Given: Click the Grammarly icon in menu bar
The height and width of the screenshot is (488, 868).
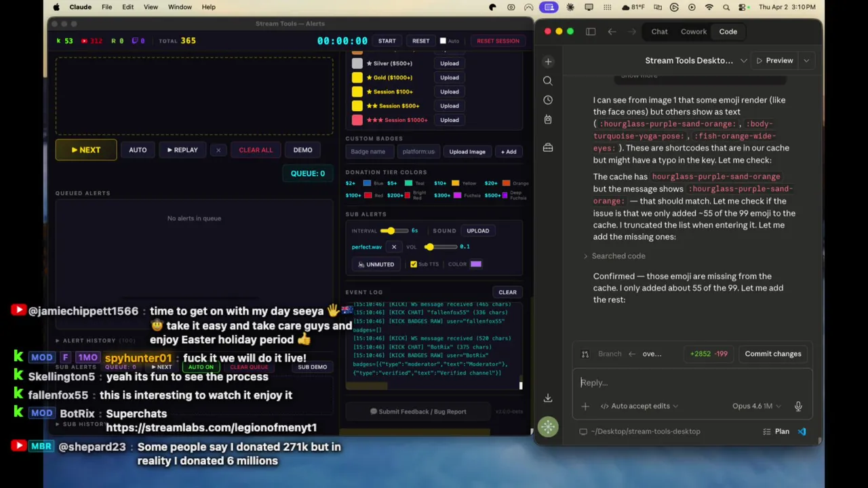Looking at the screenshot, I should (x=674, y=7).
